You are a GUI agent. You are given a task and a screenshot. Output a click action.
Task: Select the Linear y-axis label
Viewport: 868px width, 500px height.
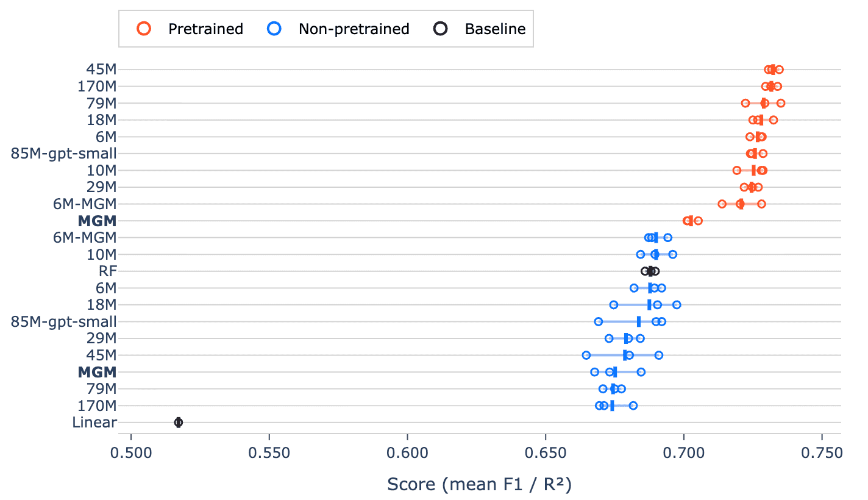[x=94, y=422]
